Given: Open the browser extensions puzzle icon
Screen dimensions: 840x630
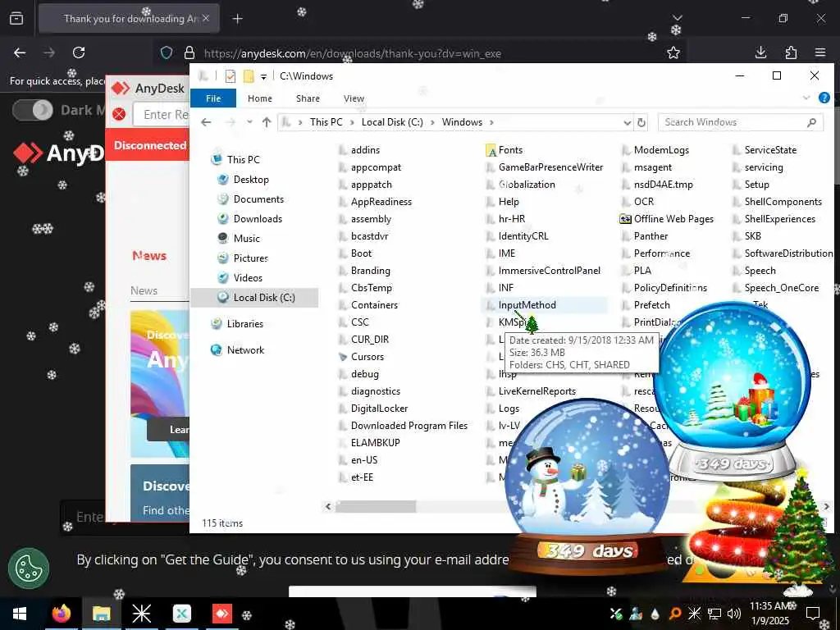Looking at the screenshot, I should pyautogui.click(x=791, y=52).
